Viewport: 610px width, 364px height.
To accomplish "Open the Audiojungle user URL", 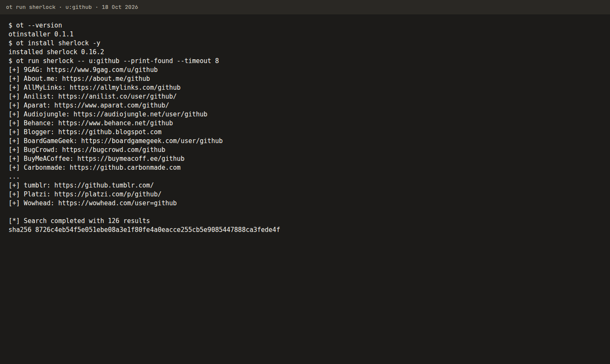I will point(140,114).
